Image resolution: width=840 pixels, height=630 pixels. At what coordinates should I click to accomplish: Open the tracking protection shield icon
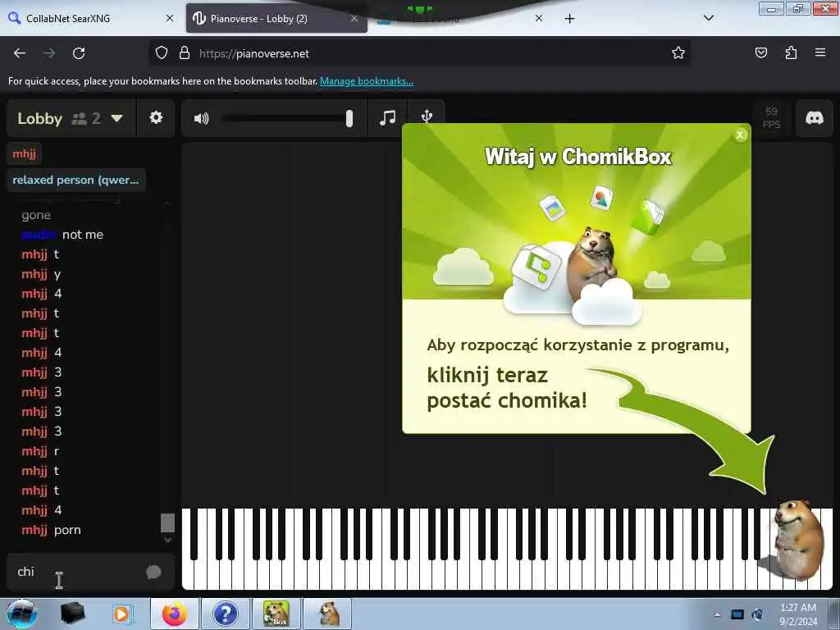click(x=162, y=52)
